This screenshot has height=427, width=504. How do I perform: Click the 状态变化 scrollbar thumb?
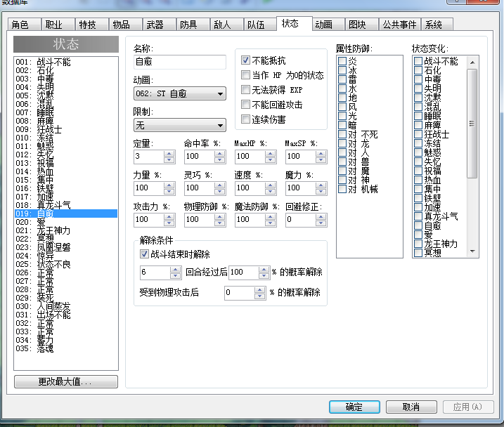pos(472,124)
